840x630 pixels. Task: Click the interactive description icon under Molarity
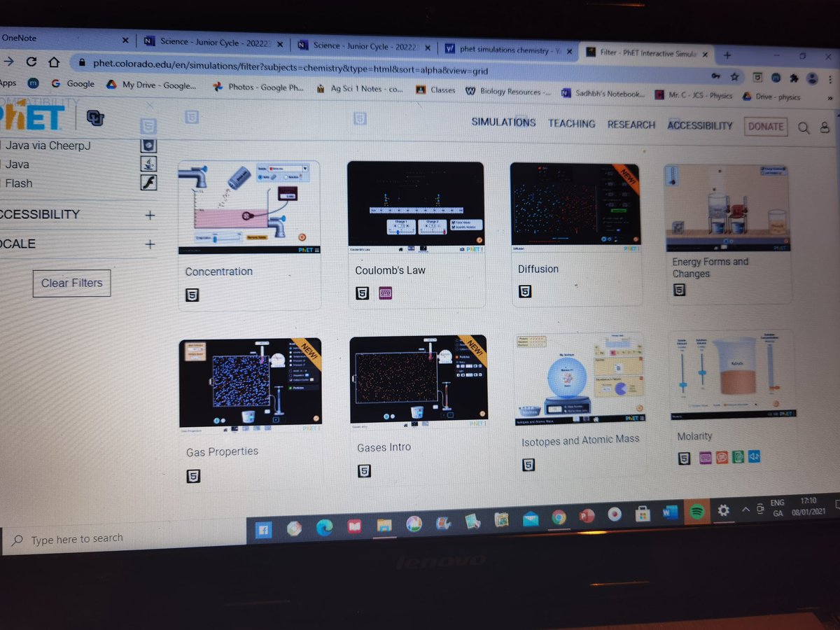coord(722,457)
